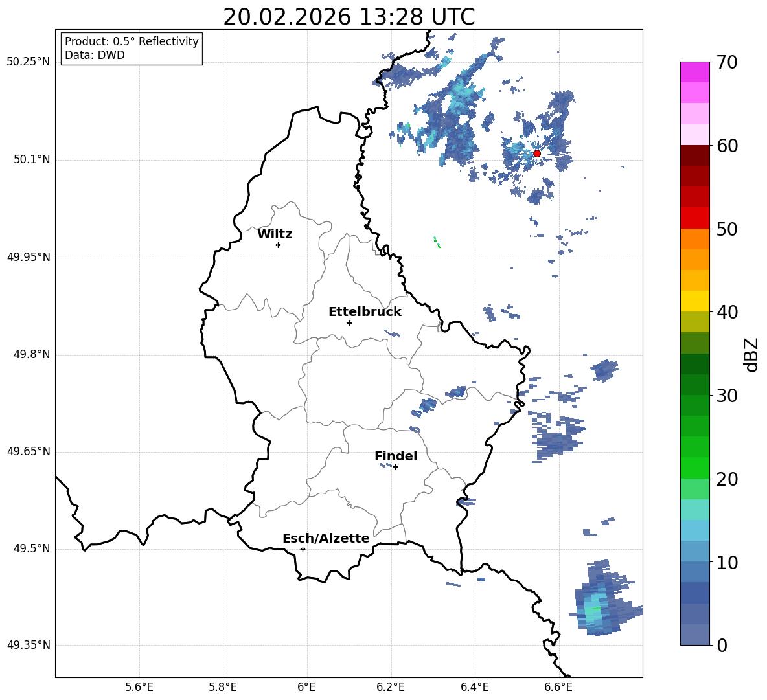The height and width of the screenshot is (700, 767).
Task: Click the '50.1°N' latitude label
Action: (32, 159)
